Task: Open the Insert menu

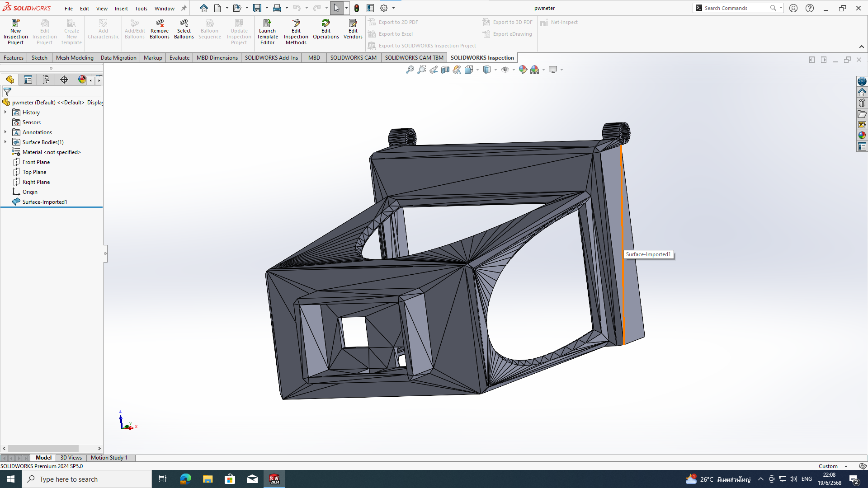Action: (x=121, y=9)
